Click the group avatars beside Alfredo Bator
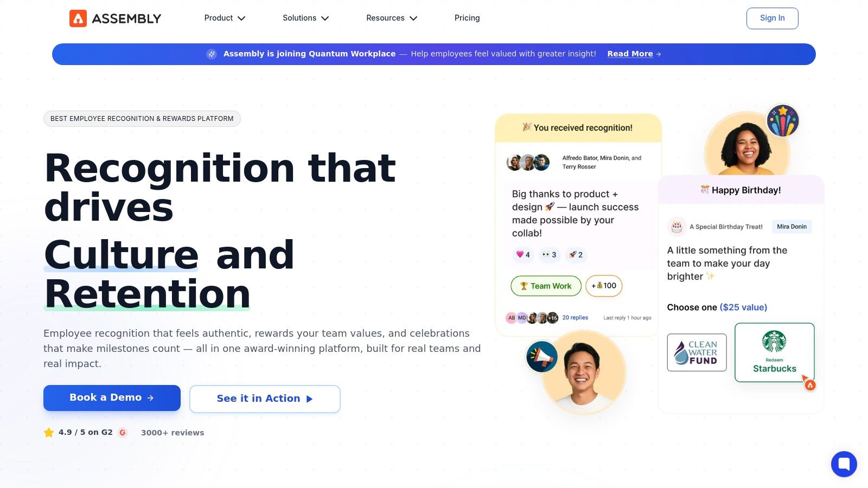The height and width of the screenshot is (488, 868). tap(528, 162)
